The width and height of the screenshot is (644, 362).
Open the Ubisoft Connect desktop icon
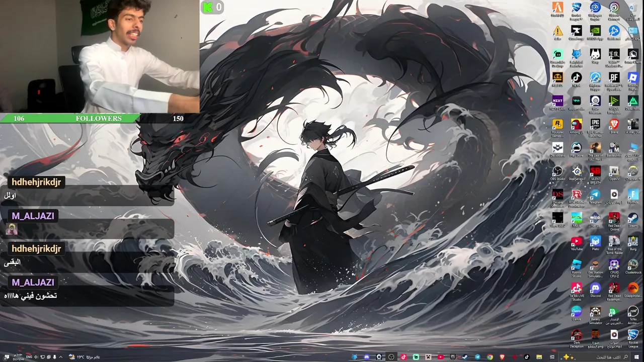tap(614, 10)
